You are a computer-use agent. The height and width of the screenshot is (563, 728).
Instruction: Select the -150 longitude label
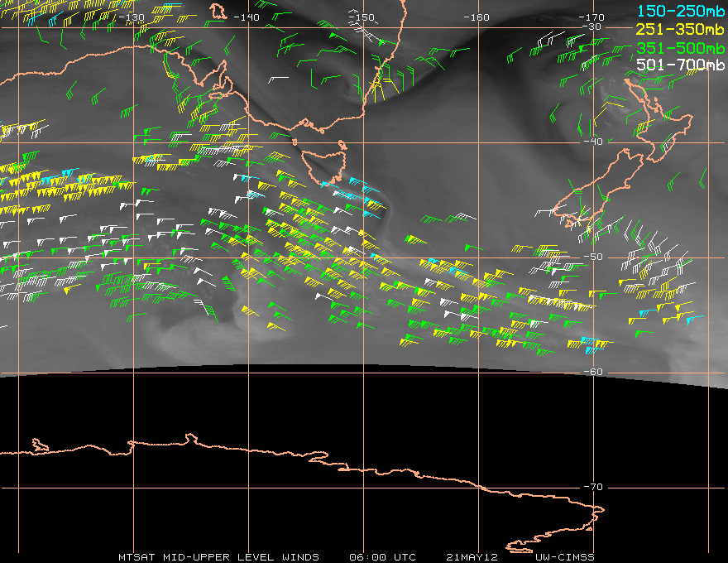[x=361, y=17]
